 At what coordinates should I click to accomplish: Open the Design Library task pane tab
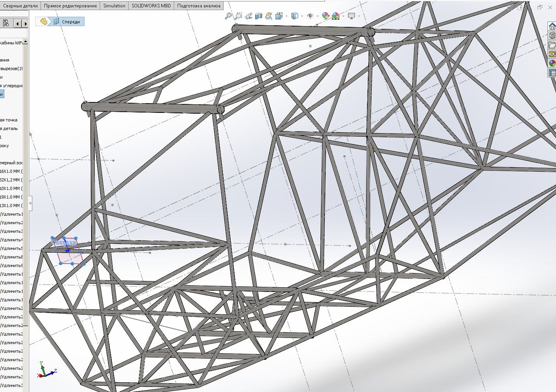pos(552,35)
